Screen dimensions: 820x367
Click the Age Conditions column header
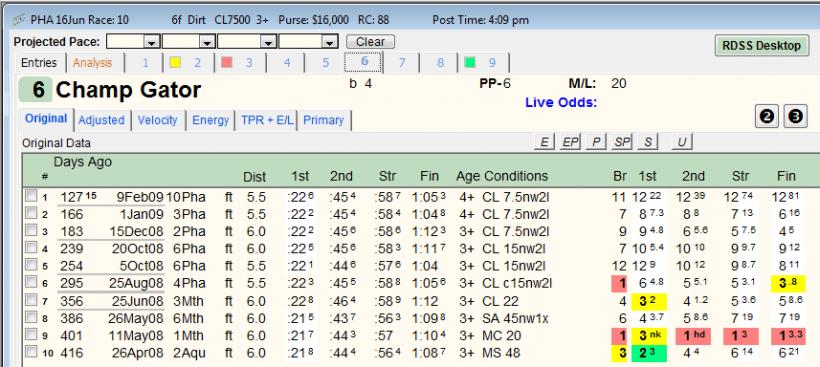click(x=502, y=176)
